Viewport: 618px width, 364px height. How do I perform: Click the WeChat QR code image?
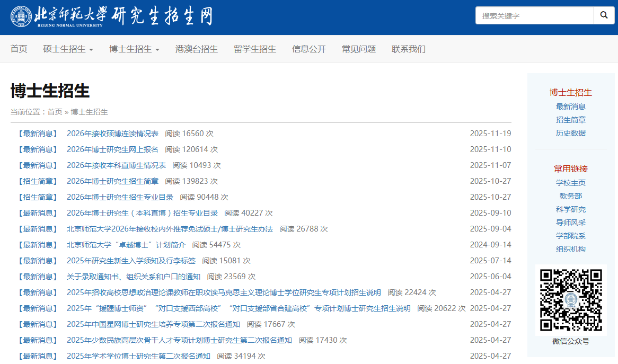tap(571, 300)
